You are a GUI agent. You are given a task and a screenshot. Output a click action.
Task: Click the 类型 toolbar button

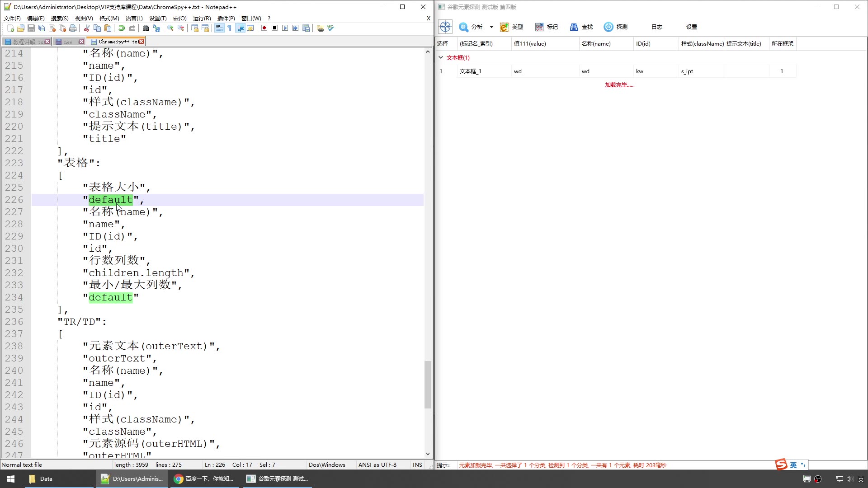click(511, 27)
